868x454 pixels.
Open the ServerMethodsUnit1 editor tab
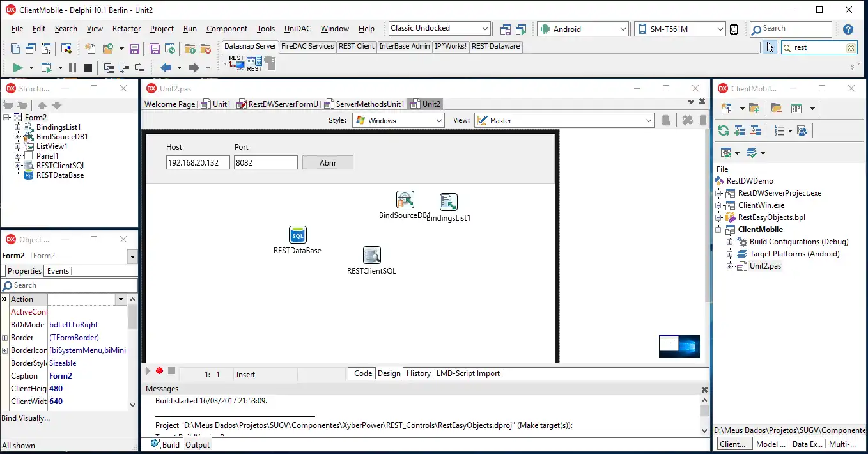[x=364, y=104]
